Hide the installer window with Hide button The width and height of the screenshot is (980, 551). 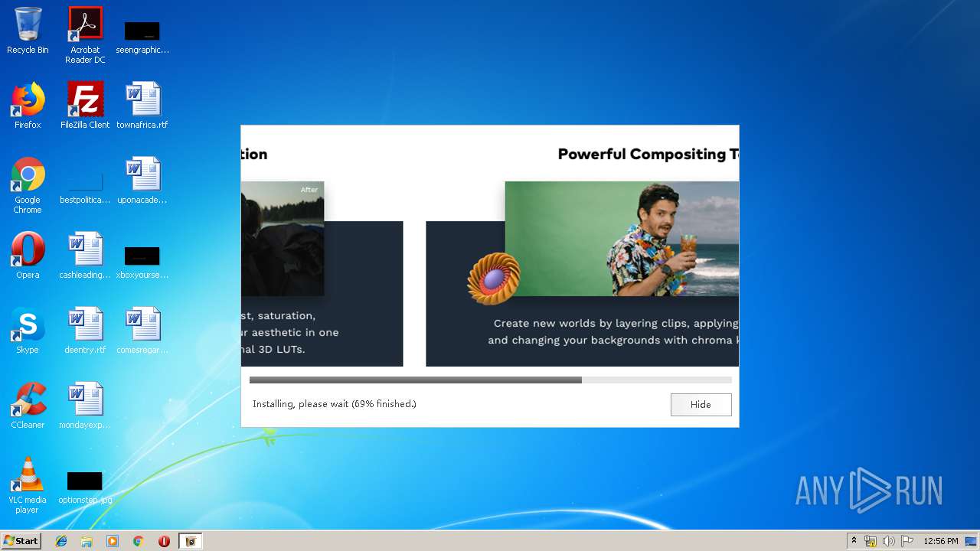point(701,404)
